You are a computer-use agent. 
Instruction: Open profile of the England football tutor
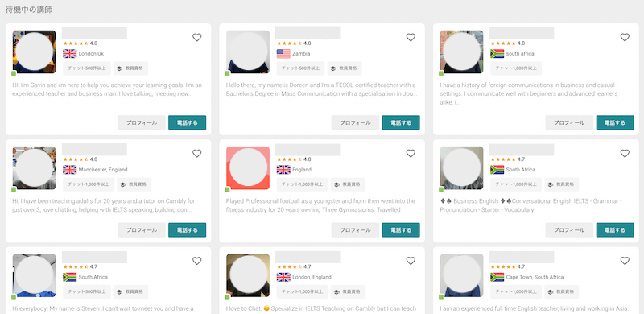[355, 230]
